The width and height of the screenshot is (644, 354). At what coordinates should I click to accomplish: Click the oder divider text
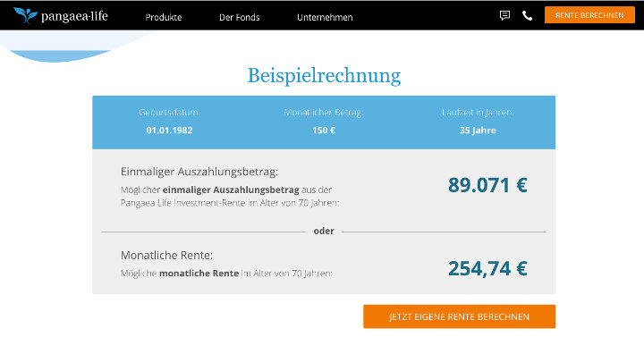tap(324, 232)
